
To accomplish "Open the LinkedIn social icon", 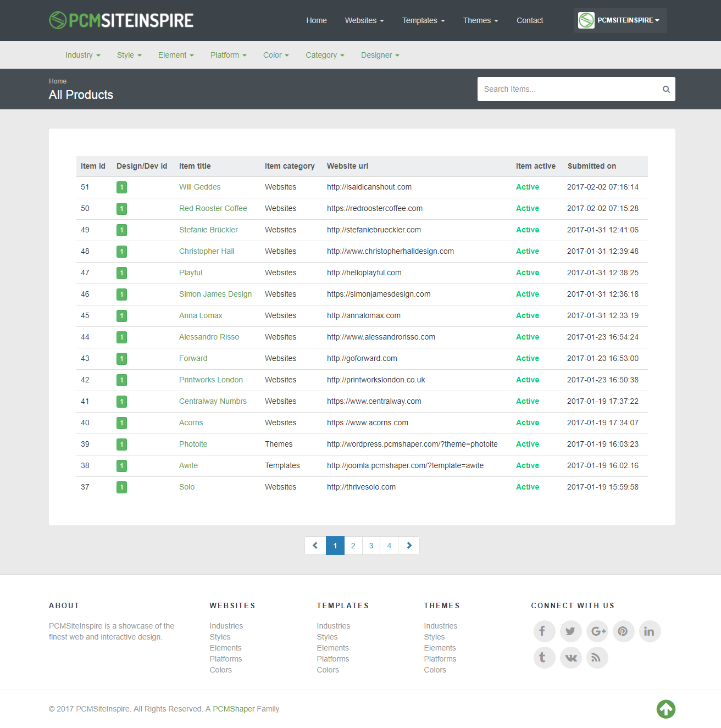I will click(x=650, y=631).
